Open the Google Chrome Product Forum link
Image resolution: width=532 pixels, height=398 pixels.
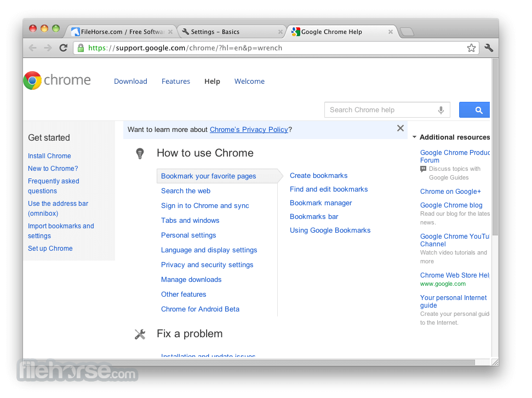[x=455, y=156]
